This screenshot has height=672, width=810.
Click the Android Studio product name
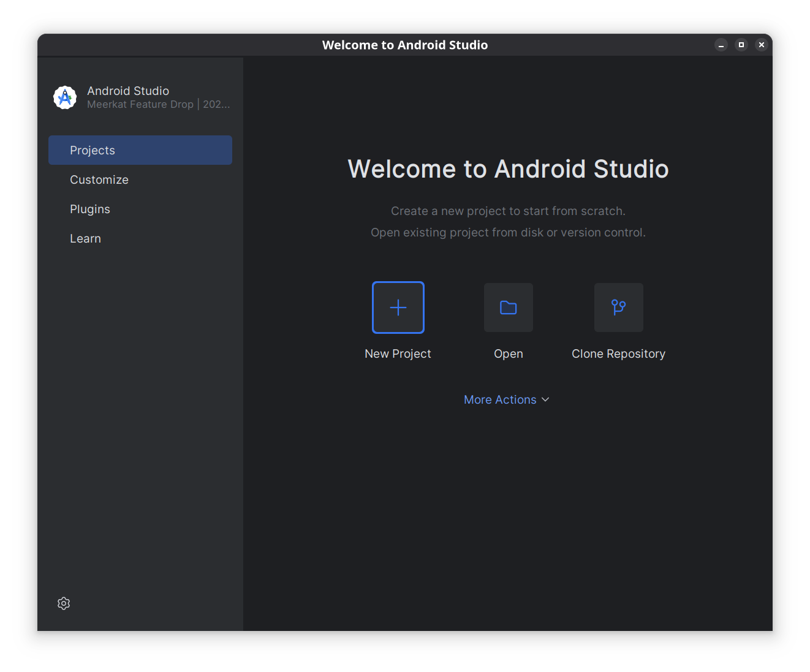point(128,91)
